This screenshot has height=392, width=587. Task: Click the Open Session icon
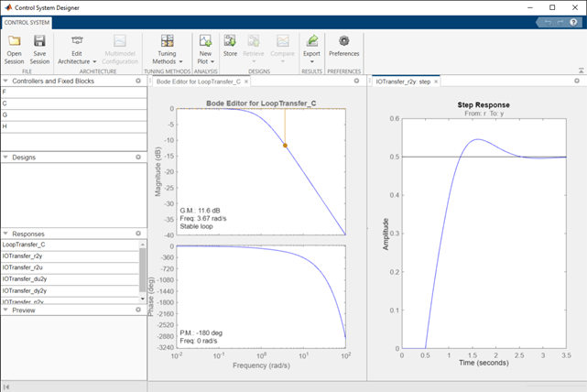pyautogui.click(x=15, y=41)
